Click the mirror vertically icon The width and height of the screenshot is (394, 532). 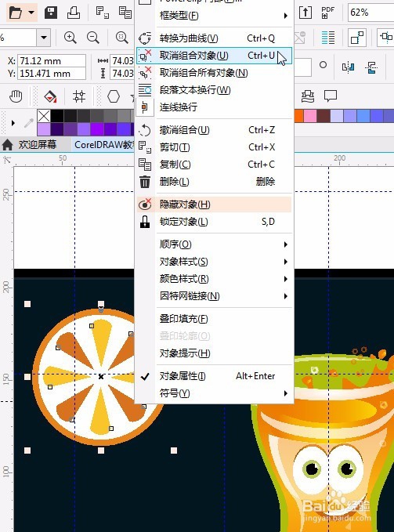tap(371, 67)
